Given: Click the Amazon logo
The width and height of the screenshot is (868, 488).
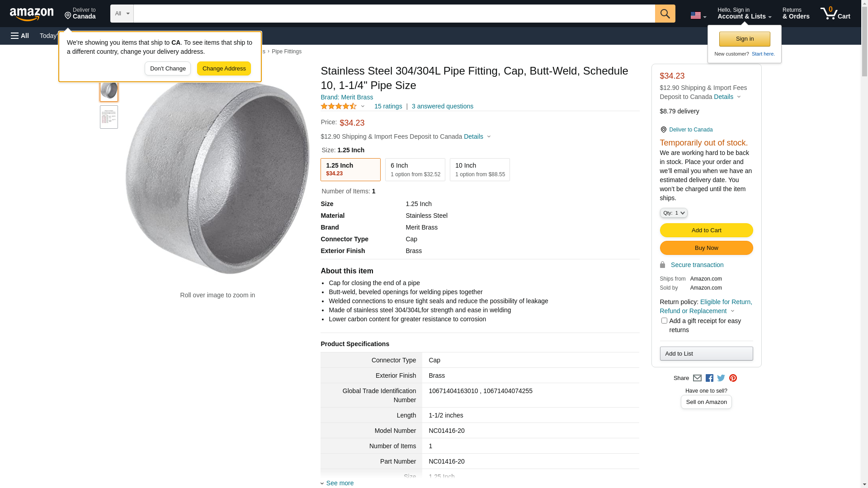Looking at the screenshot, I should (32, 14).
